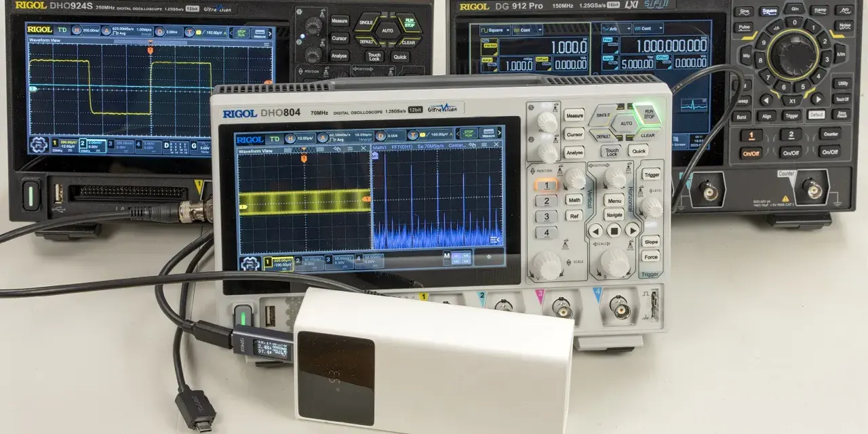868x434 pixels.
Task: Tap the AUTO button on the DHO804
Action: point(626,123)
